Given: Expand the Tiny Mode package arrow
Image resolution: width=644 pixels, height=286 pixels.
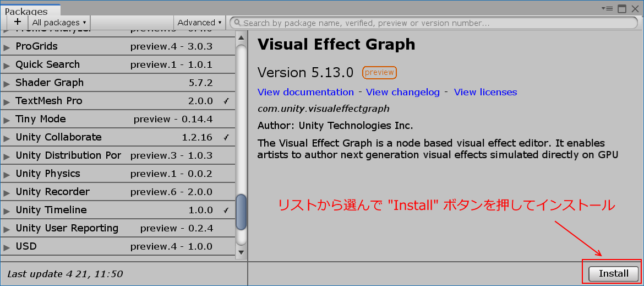Looking at the screenshot, I should click(7, 120).
